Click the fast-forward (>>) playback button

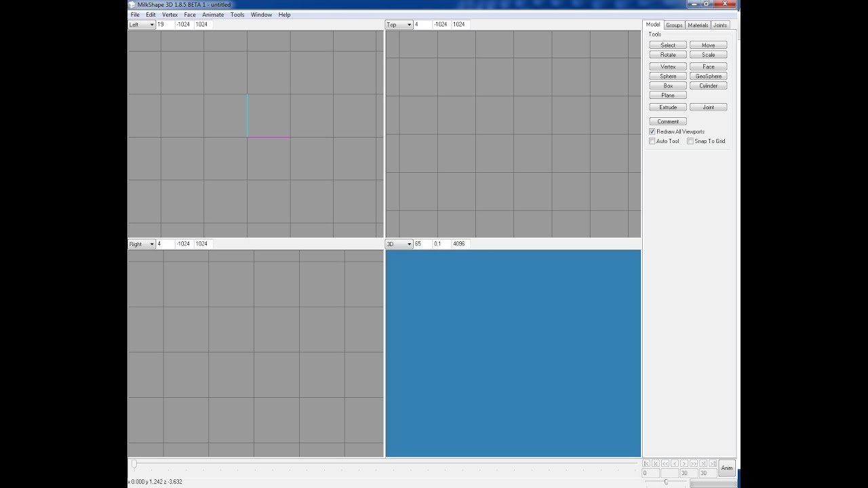tap(694, 463)
